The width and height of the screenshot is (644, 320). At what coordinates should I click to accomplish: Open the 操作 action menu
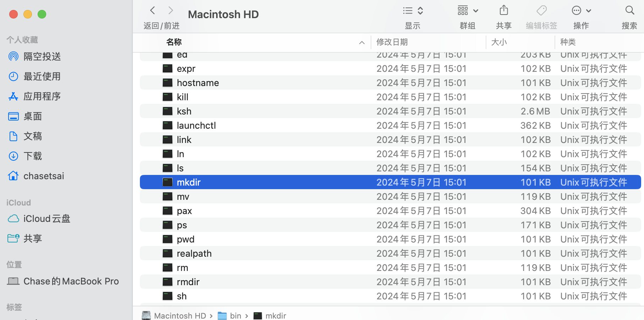pyautogui.click(x=581, y=11)
